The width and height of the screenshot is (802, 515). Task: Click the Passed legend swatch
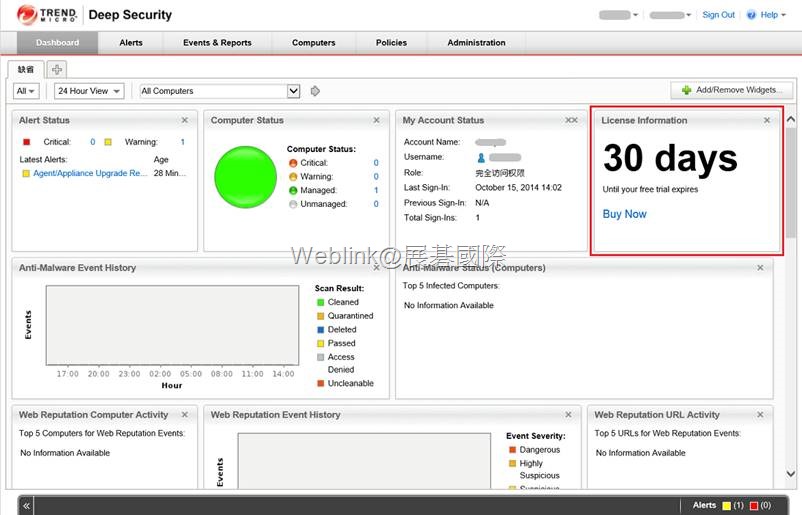pos(321,343)
